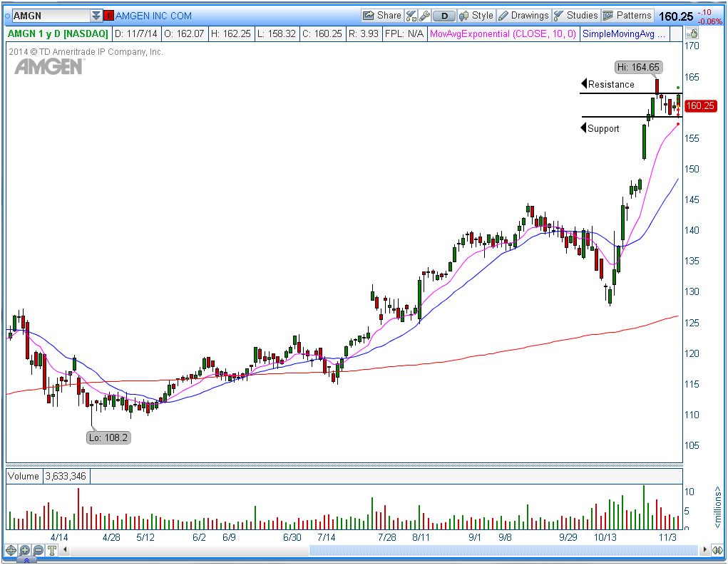728x565 pixels.
Task: Open the symbol selector dropdown arrow
Action: (96, 16)
